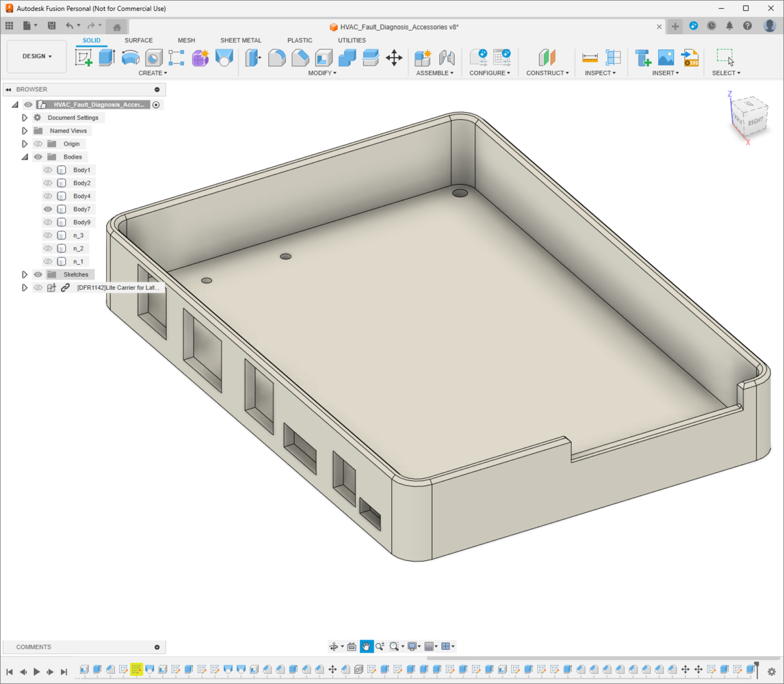The width and height of the screenshot is (784, 684).
Task: Select the Create Sketch tool
Action: 83,57
